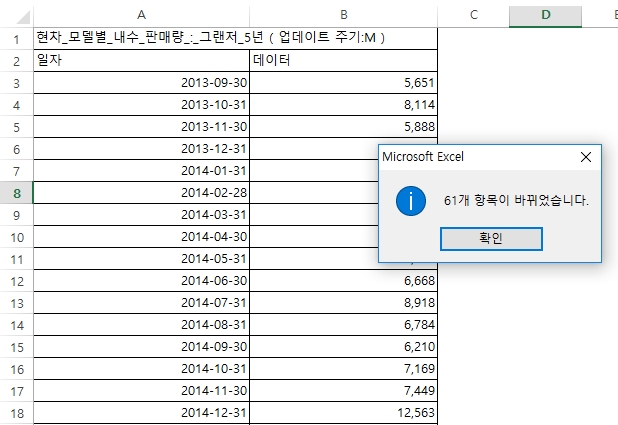618x425 pixels.
Task: Select column B header
Action: (343, 15)
